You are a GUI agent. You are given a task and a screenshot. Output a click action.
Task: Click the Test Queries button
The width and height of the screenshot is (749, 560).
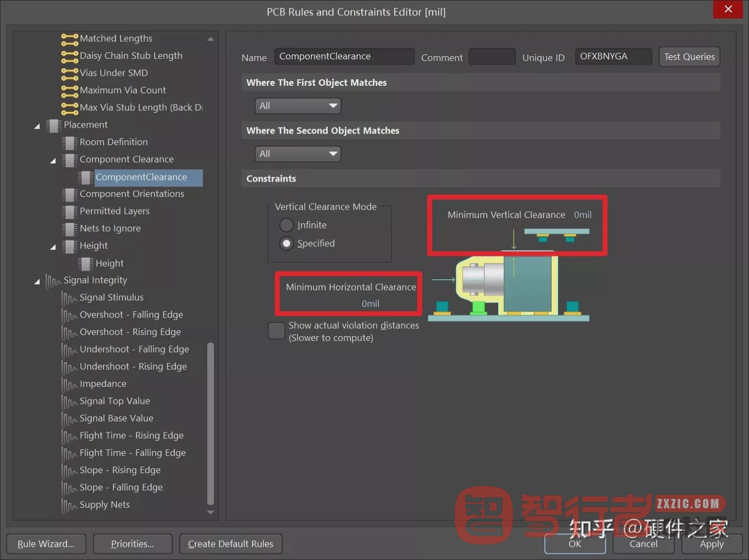689,57
